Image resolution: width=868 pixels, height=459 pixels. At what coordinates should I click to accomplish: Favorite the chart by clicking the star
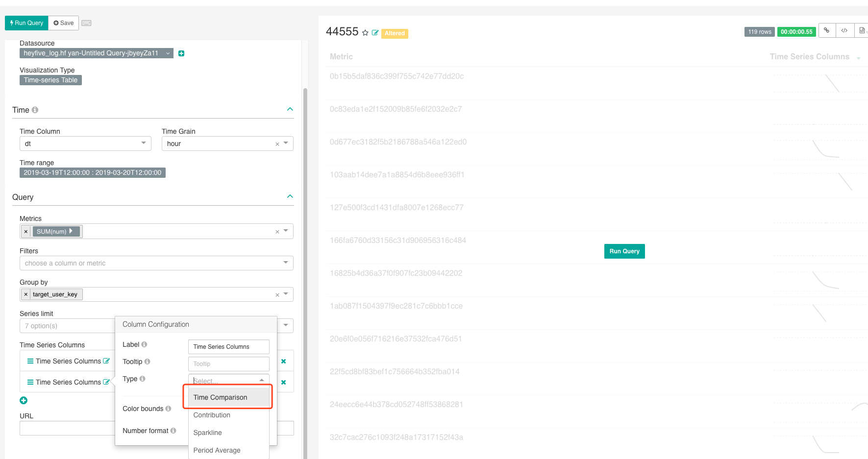click(x=365, y=32)
